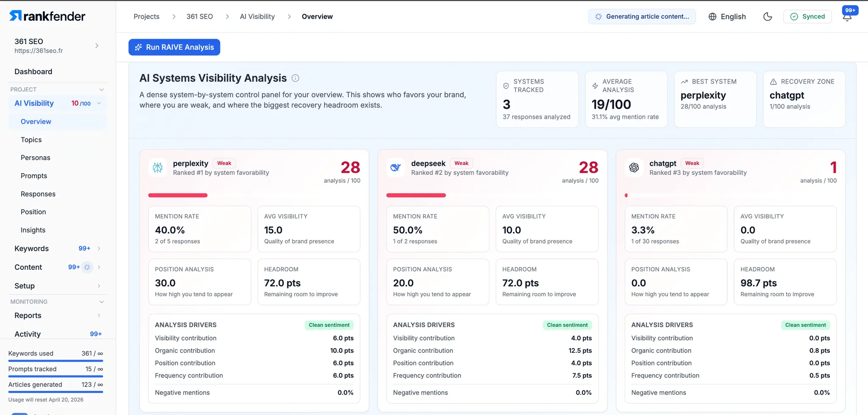Click the perplexity Negative mentions row
Viewport: 868px width, 415px height.
[x=254, y=393]
